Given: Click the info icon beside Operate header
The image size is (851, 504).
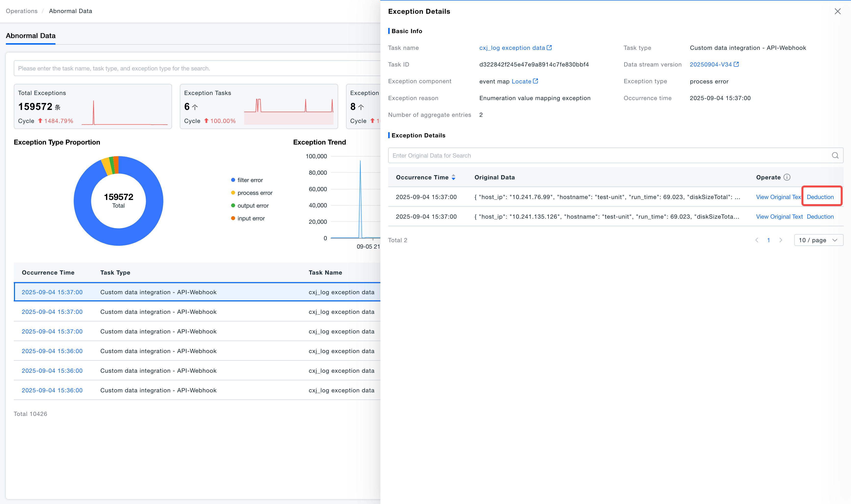Looking at the screenshot, I should pos(787,177).
